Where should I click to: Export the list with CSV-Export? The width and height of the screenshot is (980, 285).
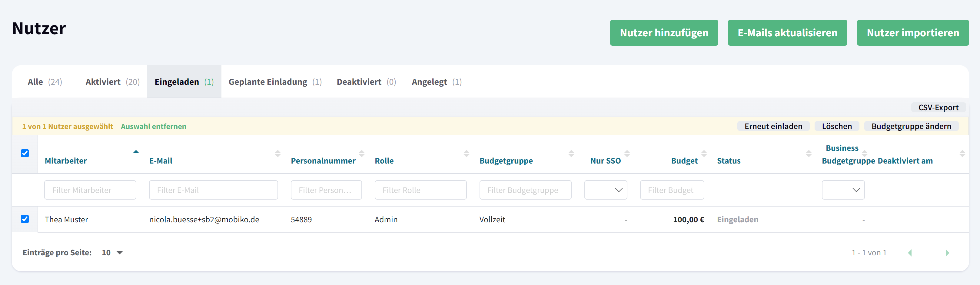point(938,108)
